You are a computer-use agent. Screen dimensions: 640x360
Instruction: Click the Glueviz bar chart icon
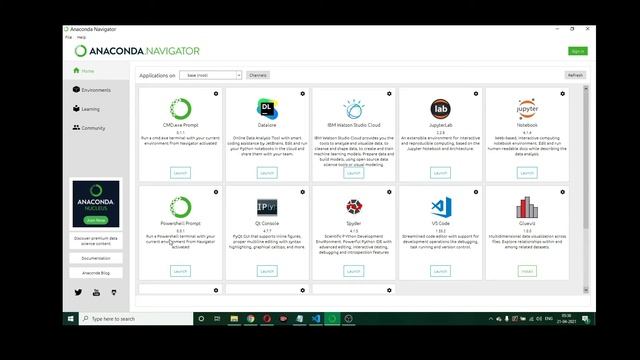[x=527, y=207]
